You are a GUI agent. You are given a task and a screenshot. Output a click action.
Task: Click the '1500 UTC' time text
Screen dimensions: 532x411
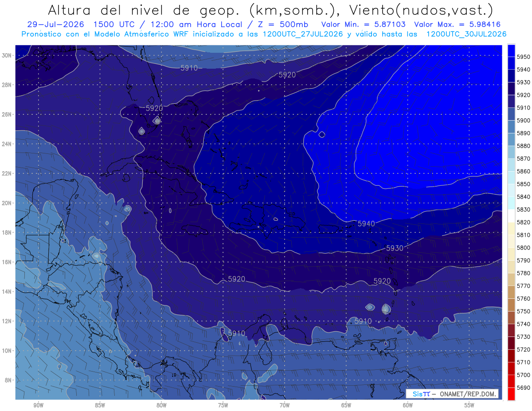coord(115,24)
